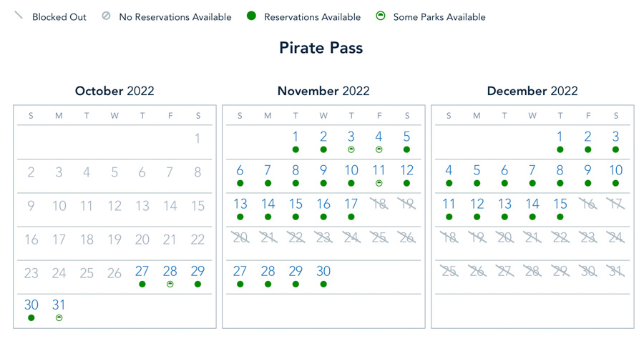
Task: Click the some-parks icon under October 28
Action: pyautogui.click(x=170, y=285)
